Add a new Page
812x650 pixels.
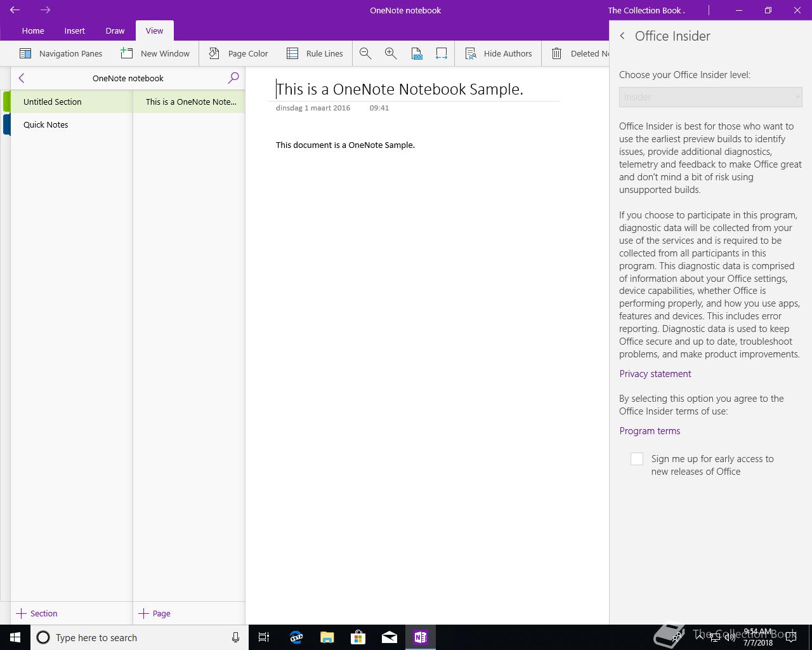pos(155,613)
